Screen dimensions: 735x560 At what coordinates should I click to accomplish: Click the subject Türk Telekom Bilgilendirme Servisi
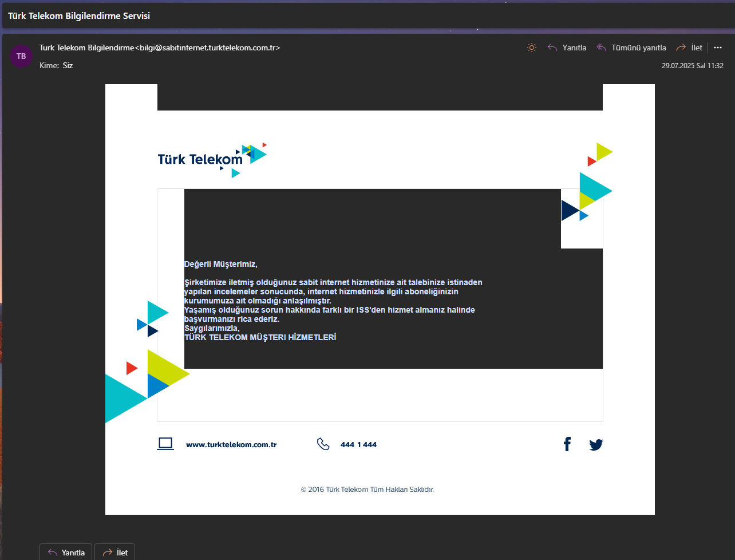point(79,16)
